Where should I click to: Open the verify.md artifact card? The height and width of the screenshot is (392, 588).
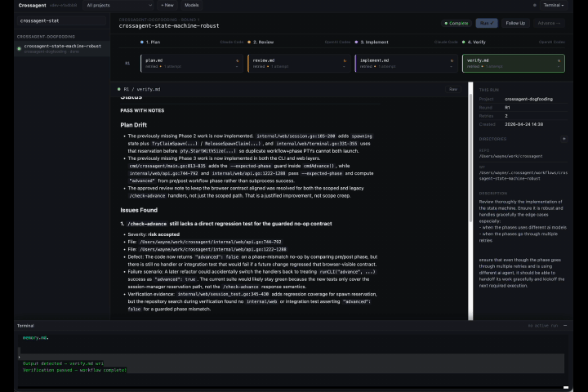point(514,64)
